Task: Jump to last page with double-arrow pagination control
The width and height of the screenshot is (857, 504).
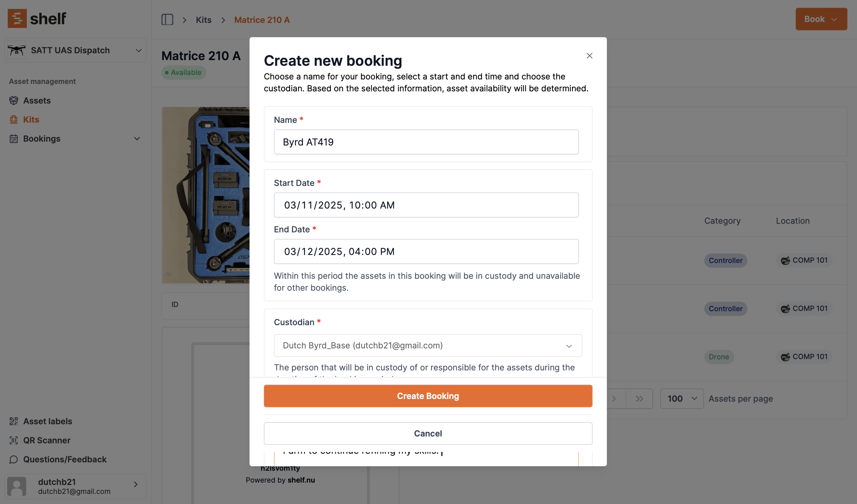Action: [x=639, y=398]
